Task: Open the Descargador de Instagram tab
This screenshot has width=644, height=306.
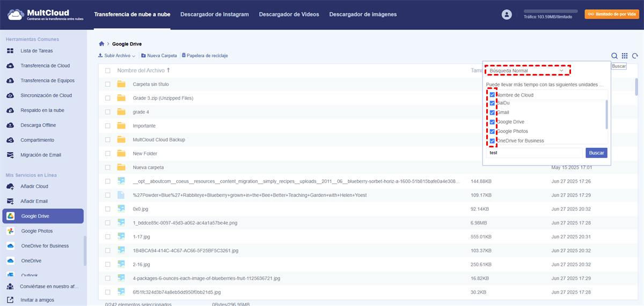Action: tap(215, 14)
